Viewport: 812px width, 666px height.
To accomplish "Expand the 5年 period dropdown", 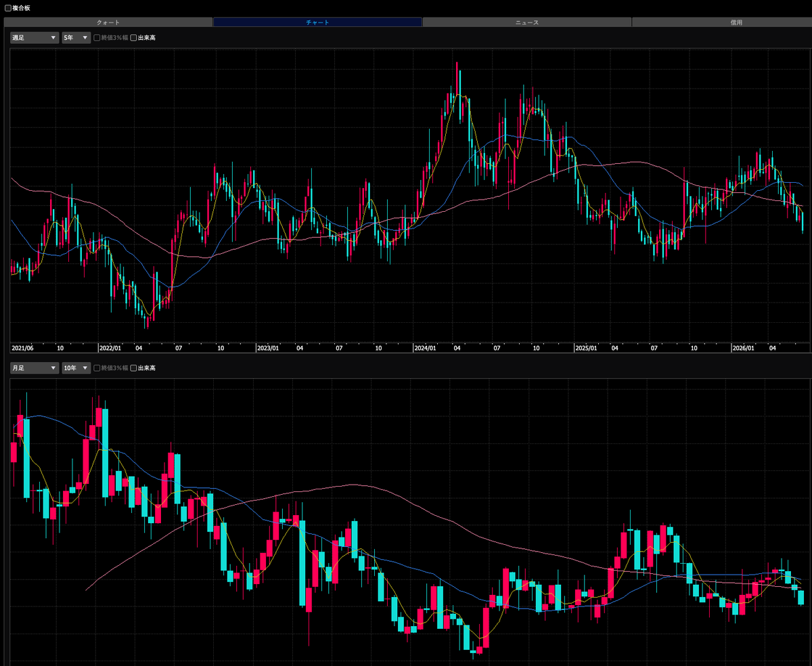I will [76, 38].
